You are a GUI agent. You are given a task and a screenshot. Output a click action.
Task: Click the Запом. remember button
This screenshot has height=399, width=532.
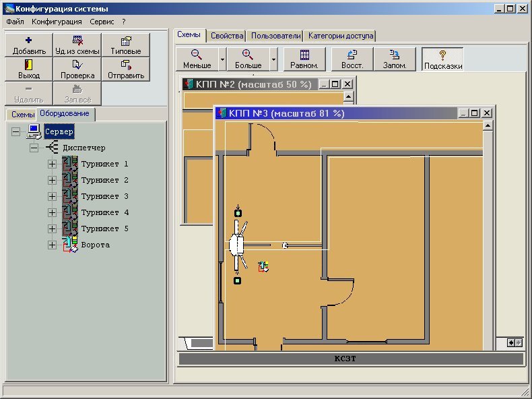[395, 59]
